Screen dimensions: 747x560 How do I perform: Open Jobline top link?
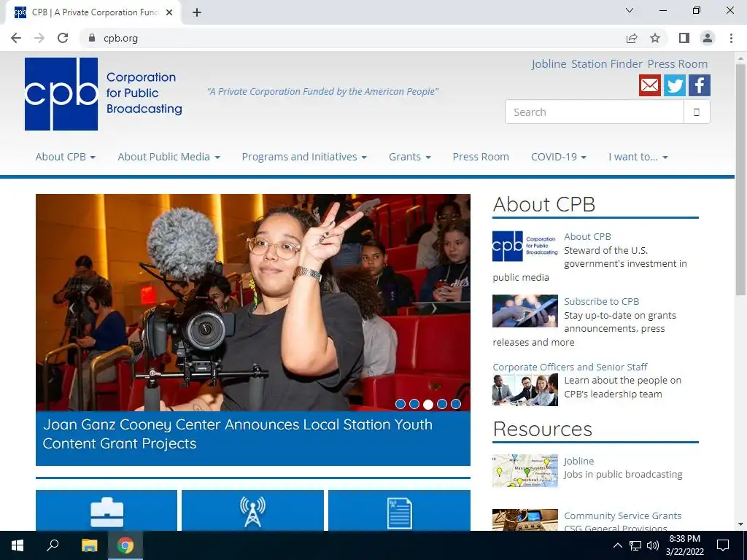[x=549, y=64]
